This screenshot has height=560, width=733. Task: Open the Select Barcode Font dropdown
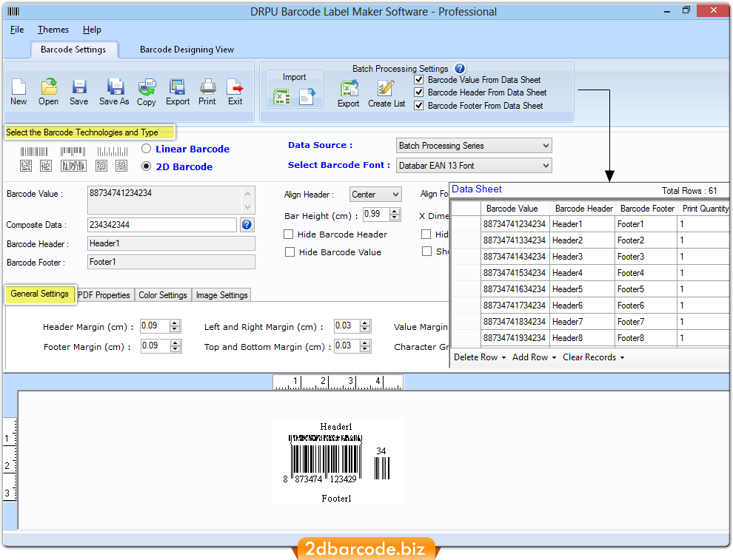pyautogui.click(x=474, y=166)
